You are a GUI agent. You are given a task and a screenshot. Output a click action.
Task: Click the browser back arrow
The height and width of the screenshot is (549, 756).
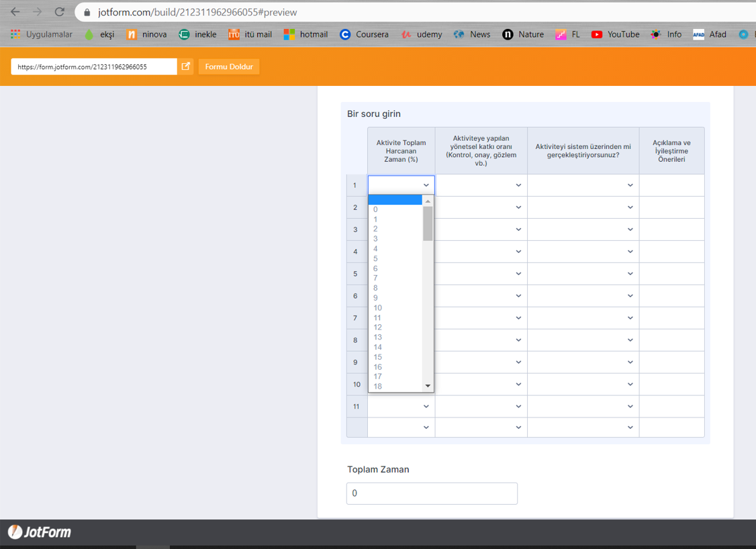[x=15, y=12]
